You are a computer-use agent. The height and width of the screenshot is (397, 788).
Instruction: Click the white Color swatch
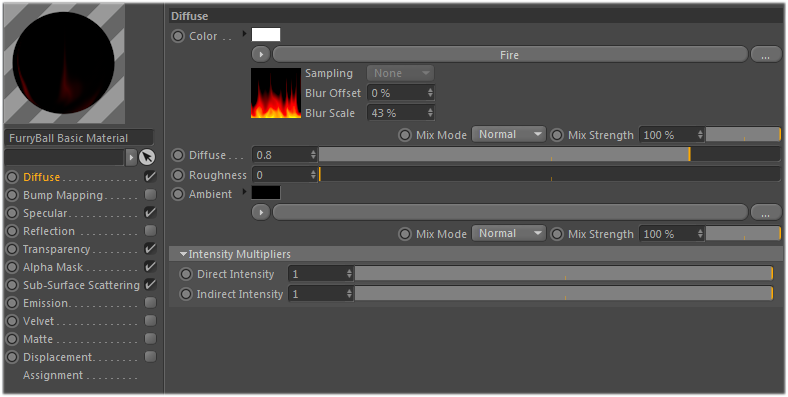pyautogui.click(x=266, y=35)
